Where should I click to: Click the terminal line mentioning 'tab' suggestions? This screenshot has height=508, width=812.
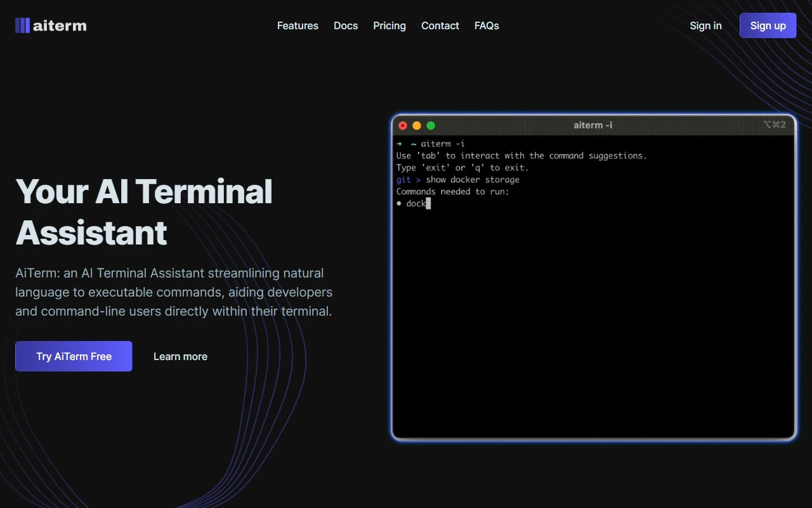pos(521,156)
